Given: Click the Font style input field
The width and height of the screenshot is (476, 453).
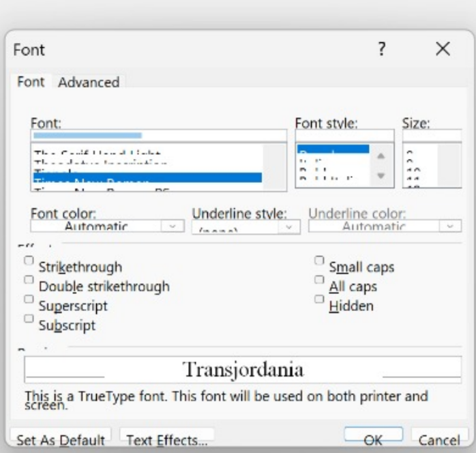Looking at the screenshot, I should [344, 135].
